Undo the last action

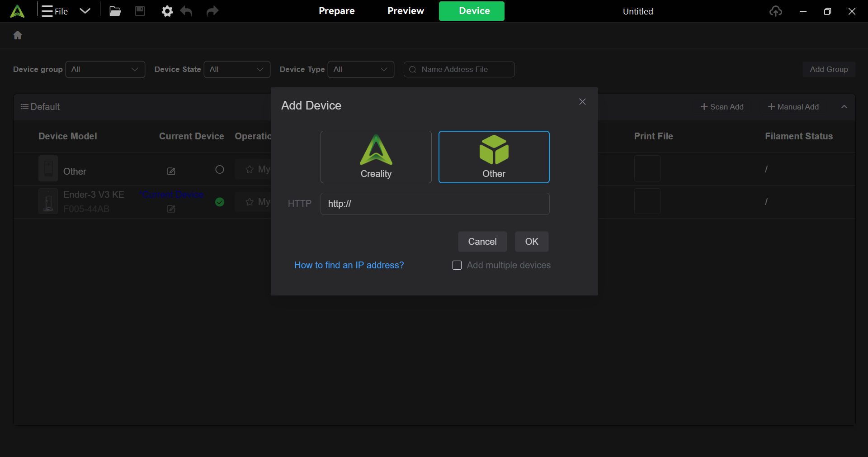pyautogui.click(x=186, y=11)
